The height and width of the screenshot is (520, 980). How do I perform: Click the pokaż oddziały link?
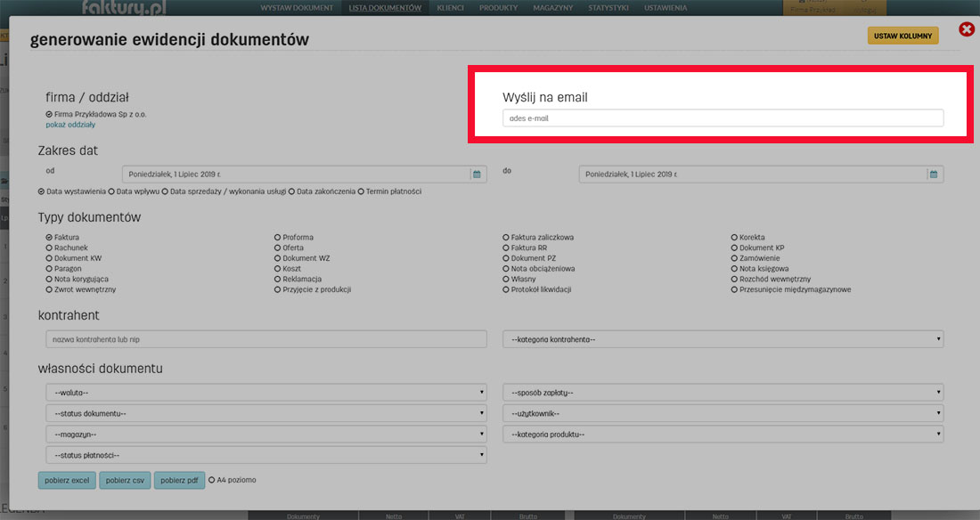click(x=70, y=125)
